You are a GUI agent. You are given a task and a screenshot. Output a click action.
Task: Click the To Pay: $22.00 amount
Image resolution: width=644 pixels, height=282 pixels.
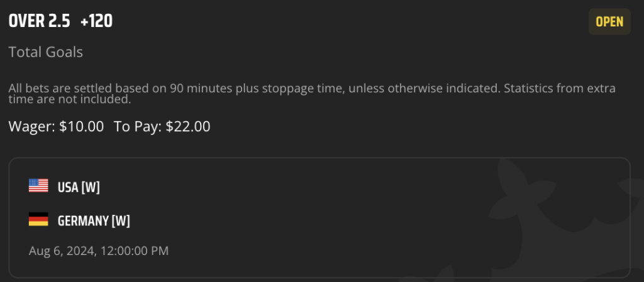click(162, 126)
